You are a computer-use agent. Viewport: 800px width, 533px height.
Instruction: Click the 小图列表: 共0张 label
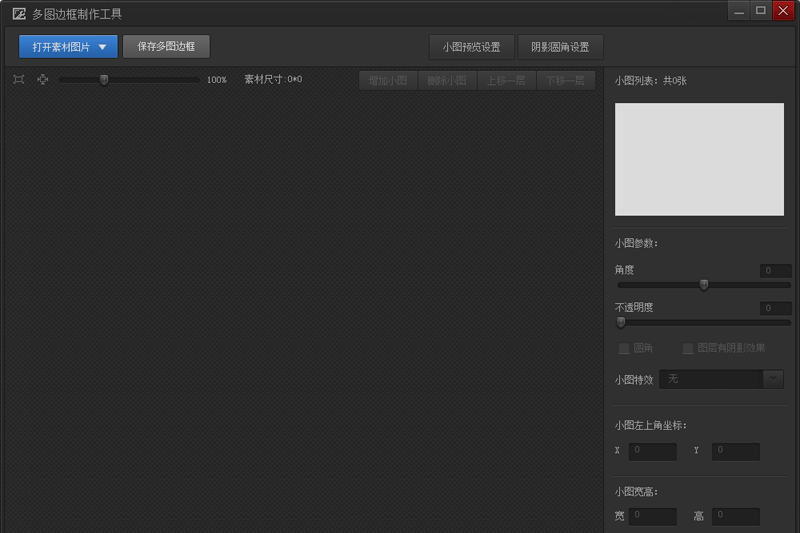651,81
